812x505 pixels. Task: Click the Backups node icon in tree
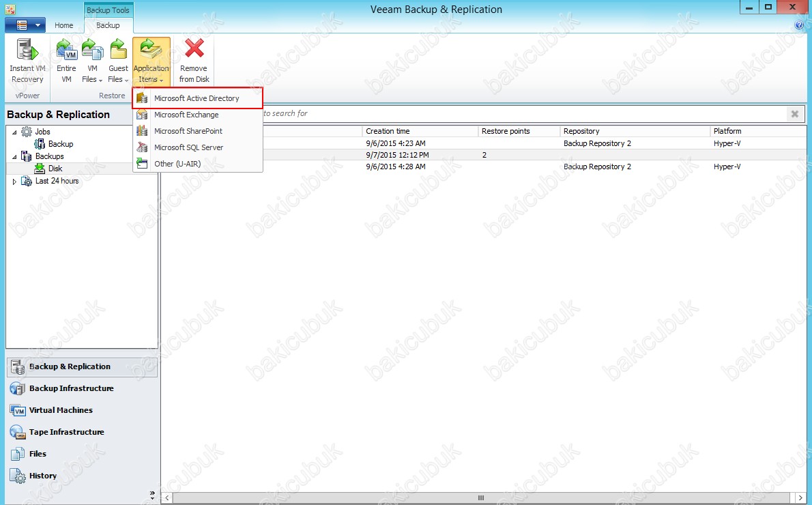pos(27,156)
